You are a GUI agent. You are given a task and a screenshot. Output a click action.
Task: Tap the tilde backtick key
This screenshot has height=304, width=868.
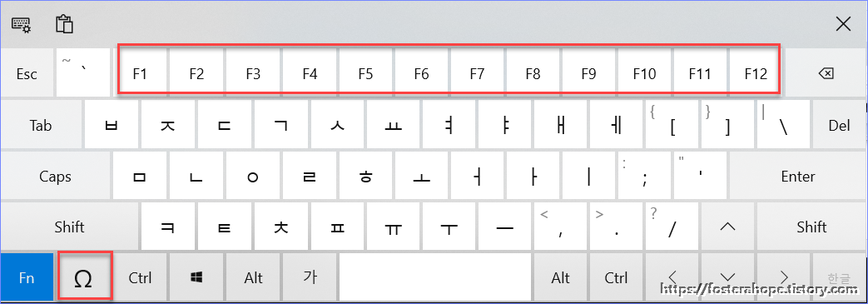(x=83, y=73)
